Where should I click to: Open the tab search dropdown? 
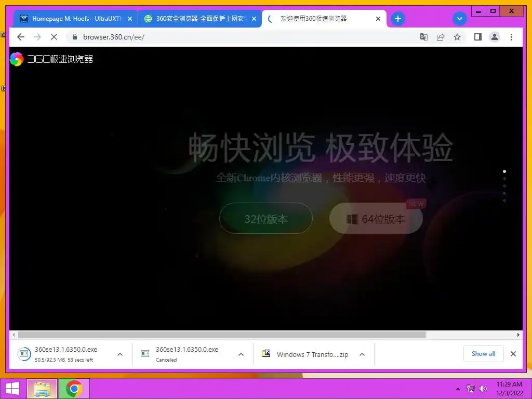click(460, 19)
